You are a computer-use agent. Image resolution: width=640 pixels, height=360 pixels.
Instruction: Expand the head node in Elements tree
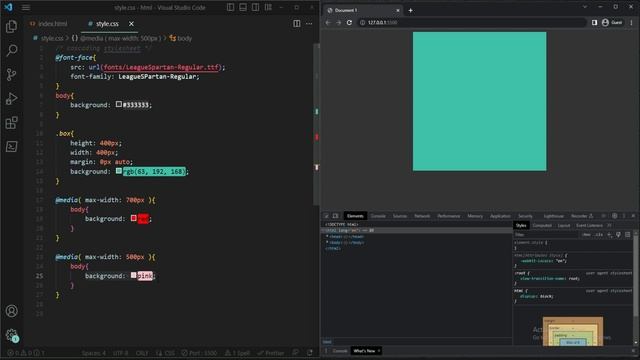(327, 236)
